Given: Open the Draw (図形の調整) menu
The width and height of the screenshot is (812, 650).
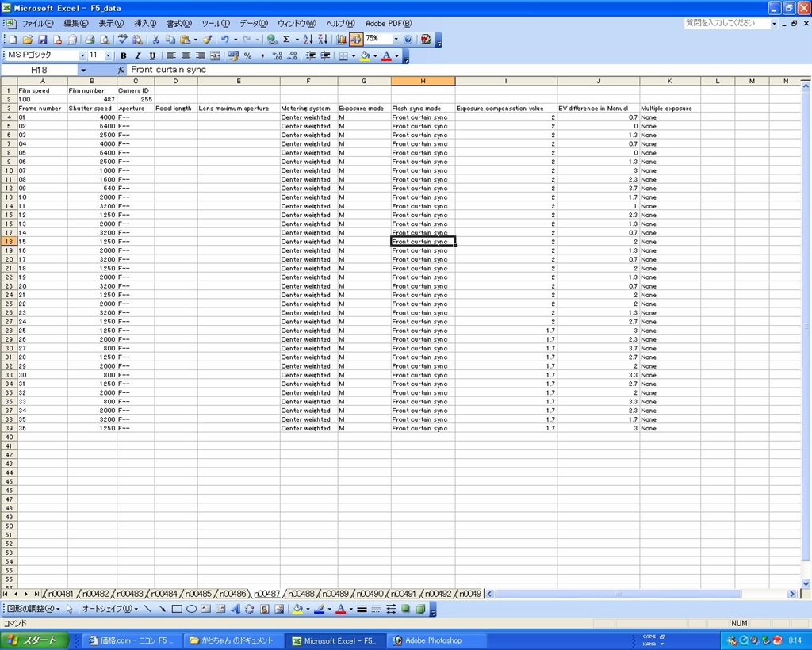Looking at the screenshot, I should [33, 609].
